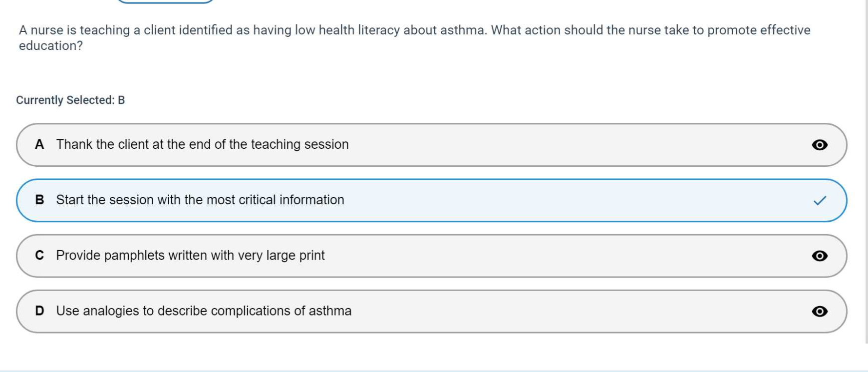Click the bold letter A label
Viewport: 868px width, 372px height.
point(39,144)
